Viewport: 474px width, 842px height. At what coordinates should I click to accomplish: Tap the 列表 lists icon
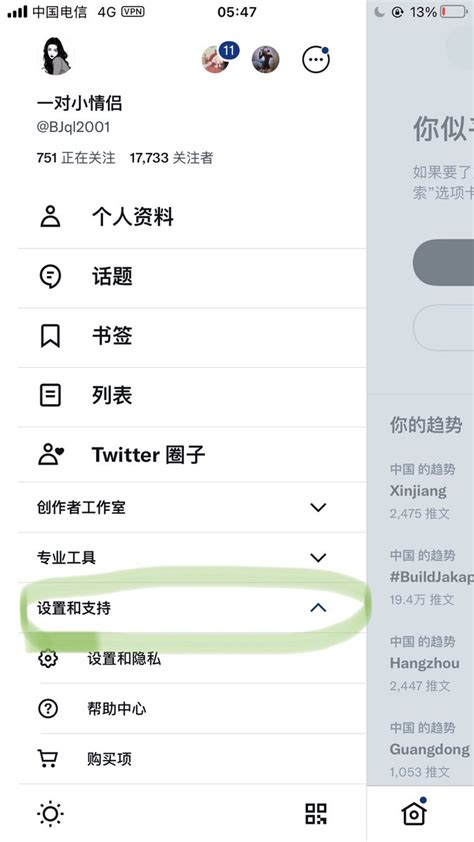tap(50, 396)
